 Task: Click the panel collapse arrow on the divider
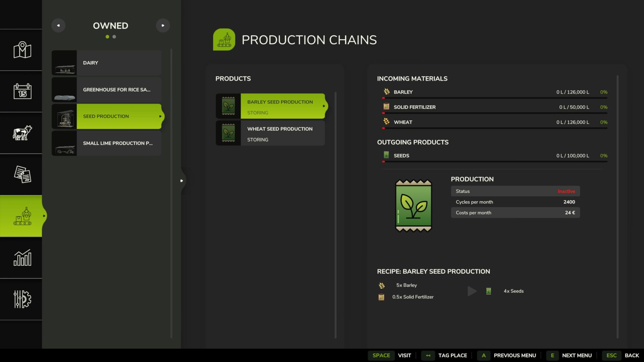click(x=182, y=181)
